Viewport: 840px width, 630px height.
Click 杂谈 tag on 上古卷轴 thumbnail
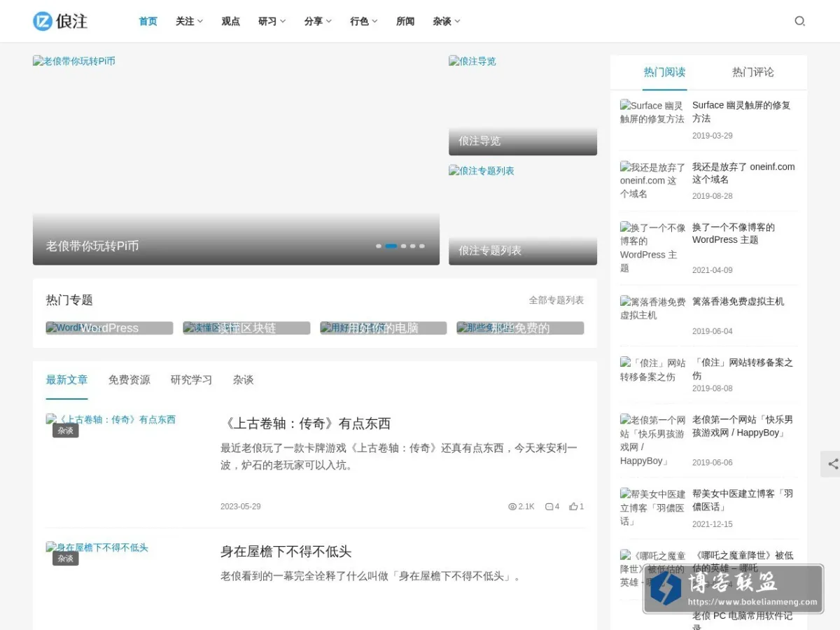click(66, 430)
